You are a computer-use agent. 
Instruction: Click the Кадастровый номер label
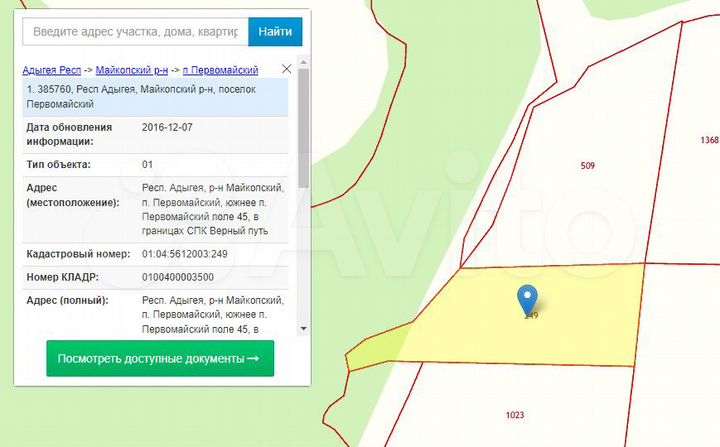pyautogui.click(x=78, y=254)
